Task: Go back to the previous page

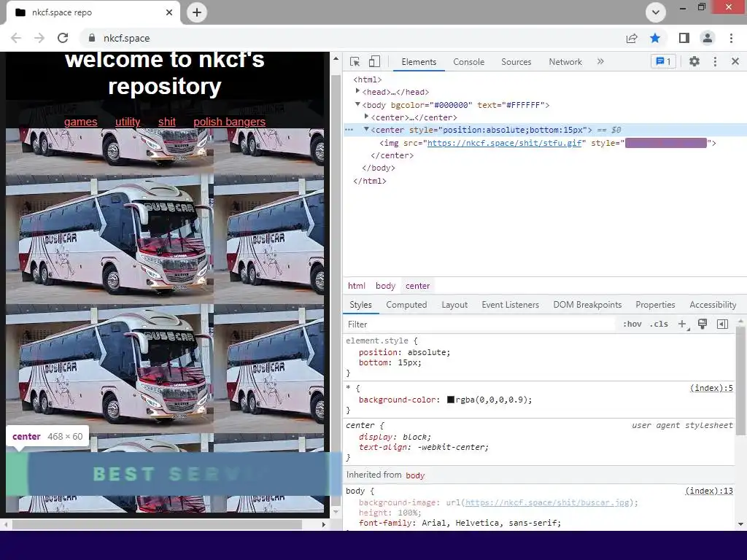Action: coord(16,38)
